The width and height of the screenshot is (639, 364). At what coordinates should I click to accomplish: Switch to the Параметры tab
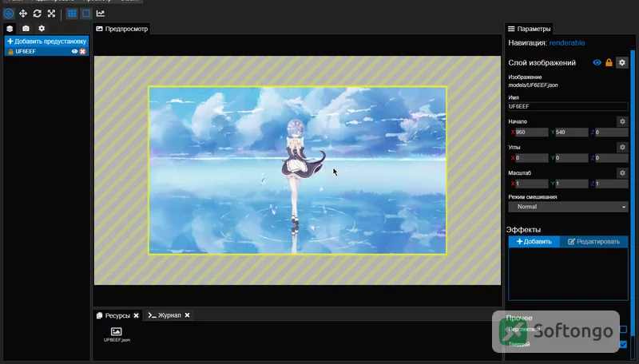529,29
